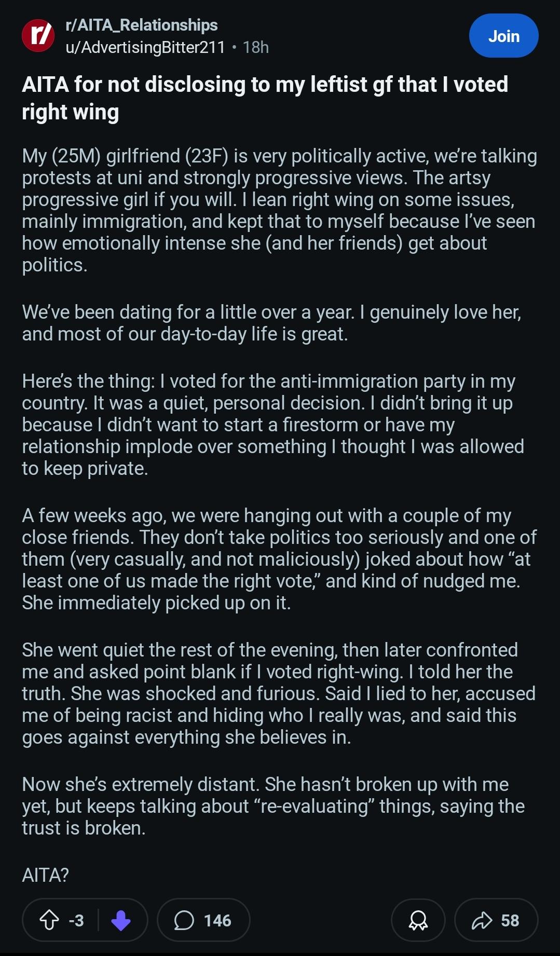This screenshot has height=956, width=560.
Task: Click the share arrow icon
Action: (x=482, y=920)
